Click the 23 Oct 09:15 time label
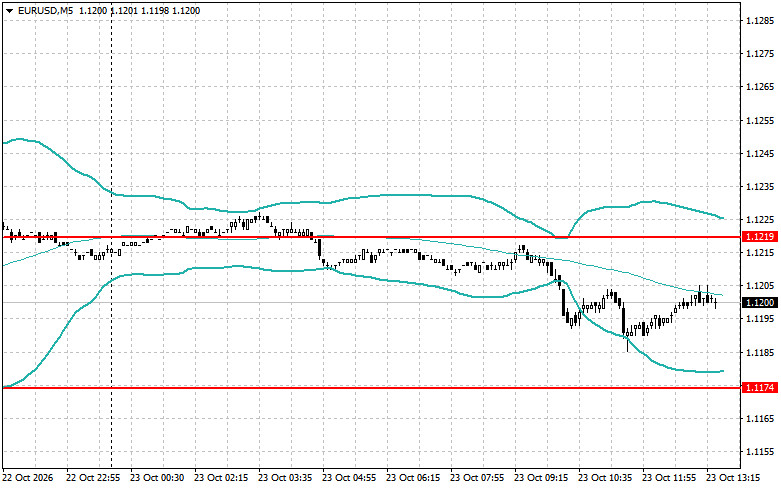 coord(541,478)
